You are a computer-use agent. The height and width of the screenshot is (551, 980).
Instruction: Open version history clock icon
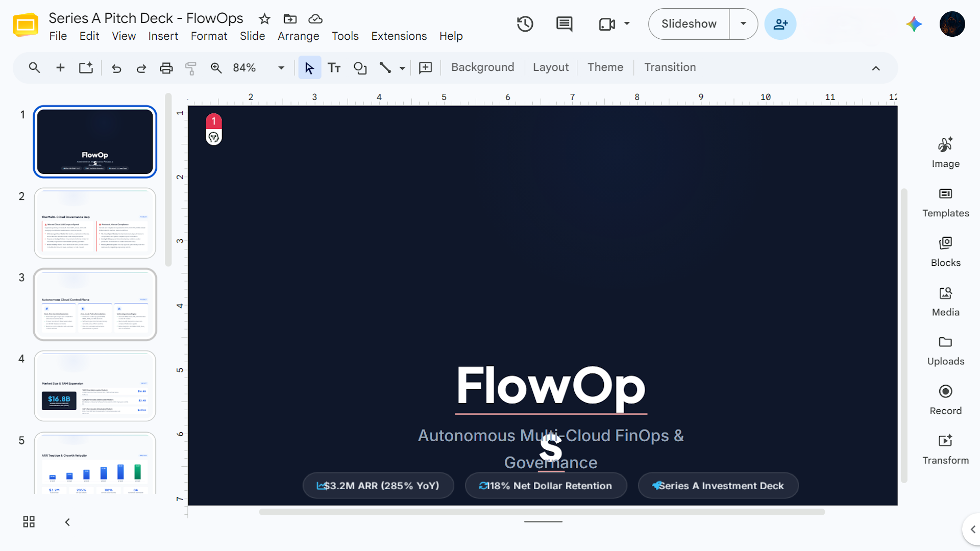525,24
